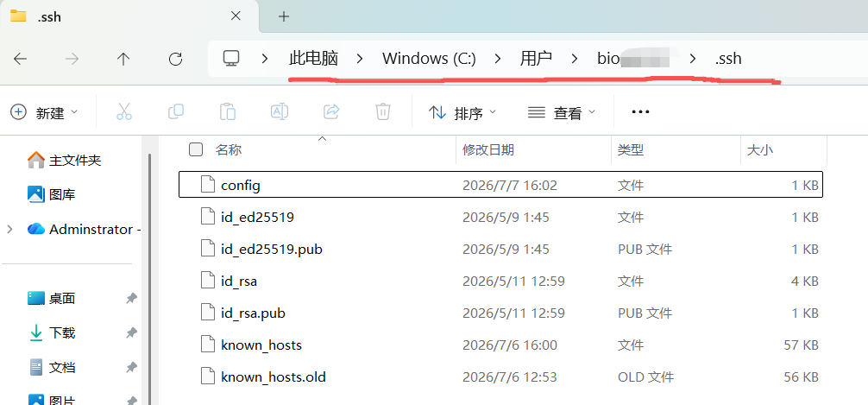Refresh the current folder view
The image size is (868, 405).
[175, 59]
